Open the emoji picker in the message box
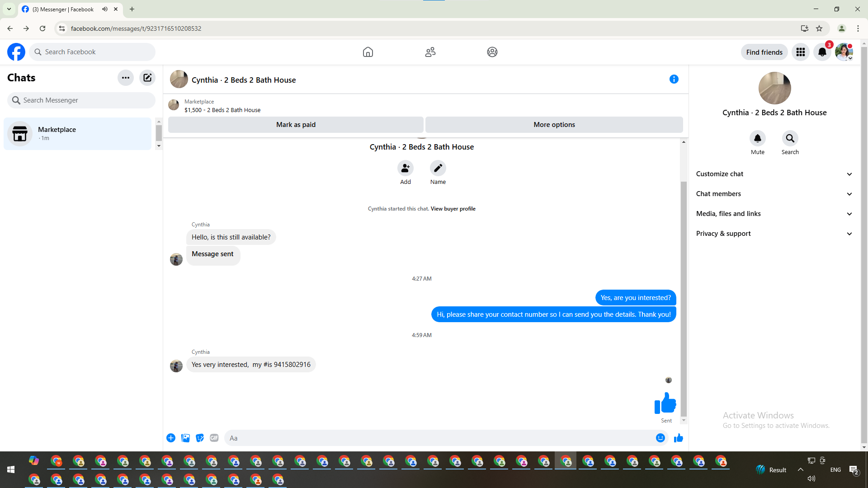 pos(660,438)
